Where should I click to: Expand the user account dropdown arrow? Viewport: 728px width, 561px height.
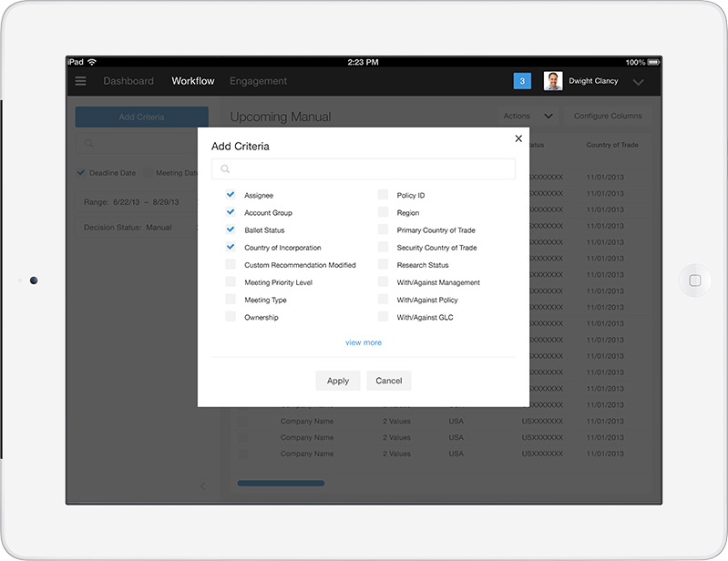(638, 82)
